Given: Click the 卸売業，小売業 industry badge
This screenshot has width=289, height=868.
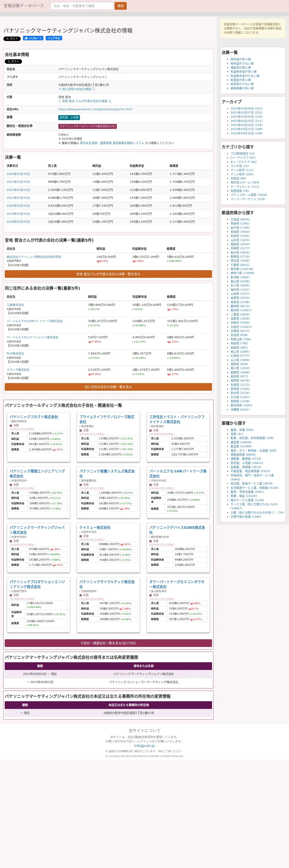Looking at the screenshot, I should pyautogui.click(x=69, y=118).
